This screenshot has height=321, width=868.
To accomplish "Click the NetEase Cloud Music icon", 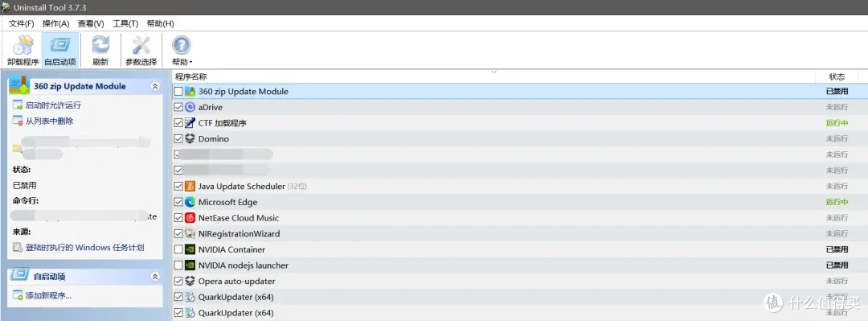I will pyautogui.click(x=190, y=218).
